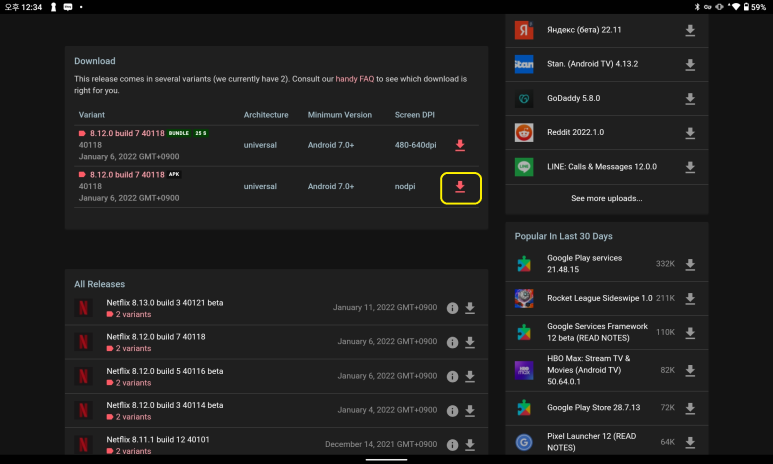The width and height of the screenshot is (773, 464).
Task: Download Google Play services 21.48.15
Action: click(x=690, y=264)
